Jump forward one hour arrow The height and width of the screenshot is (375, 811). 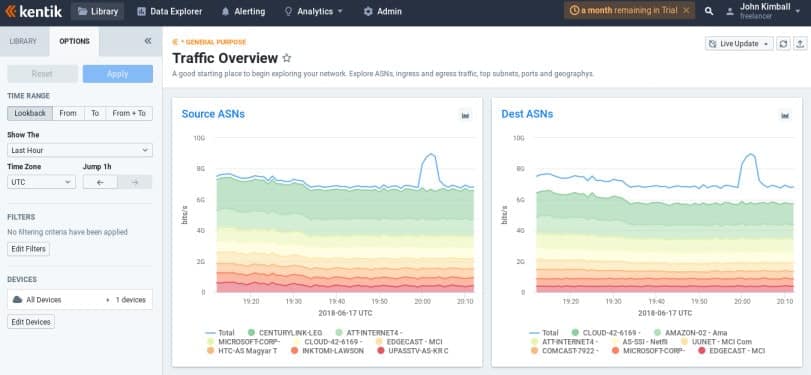tap(135, 182)
